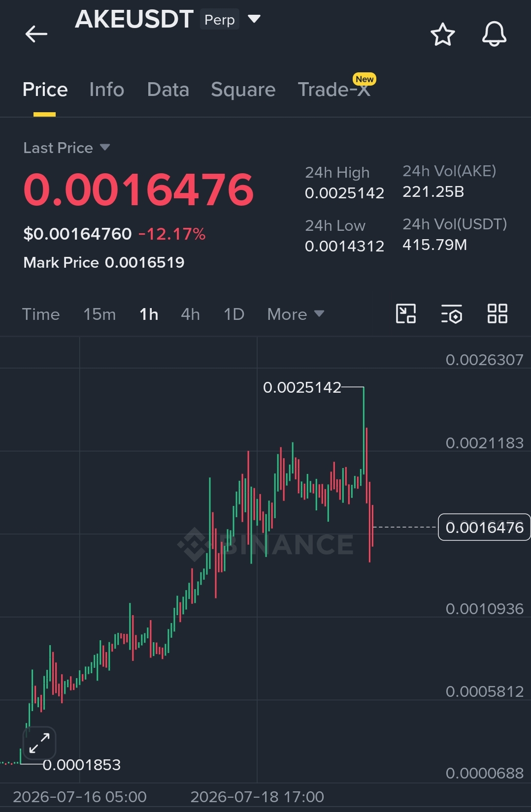
Task: Tap the 0.0005812 price axis label
Action: pyautogui.click(x=484, y=691)
